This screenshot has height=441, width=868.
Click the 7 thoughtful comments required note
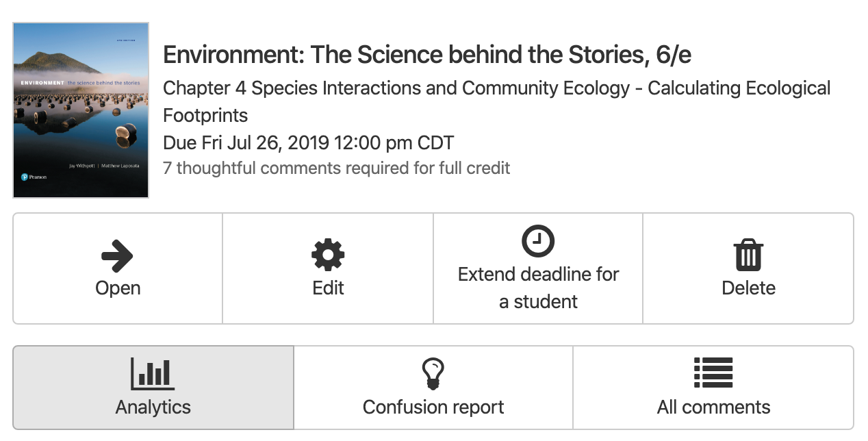click(336, 168)
